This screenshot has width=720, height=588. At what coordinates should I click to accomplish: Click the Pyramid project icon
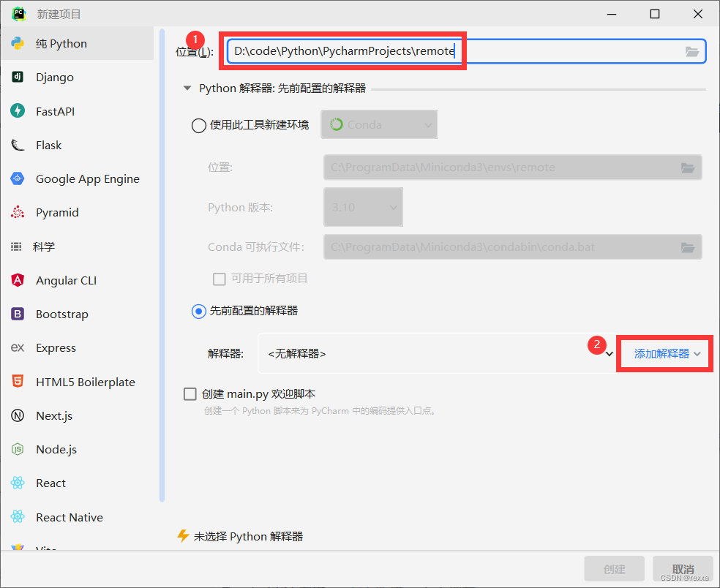point(18,212)
